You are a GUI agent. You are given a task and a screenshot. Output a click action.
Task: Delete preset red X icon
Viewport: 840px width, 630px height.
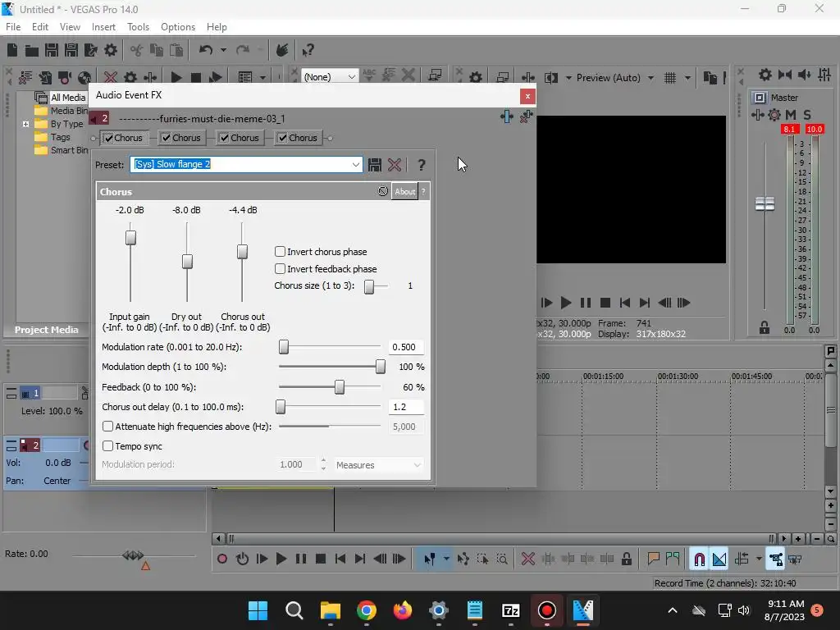click(395, 164)
